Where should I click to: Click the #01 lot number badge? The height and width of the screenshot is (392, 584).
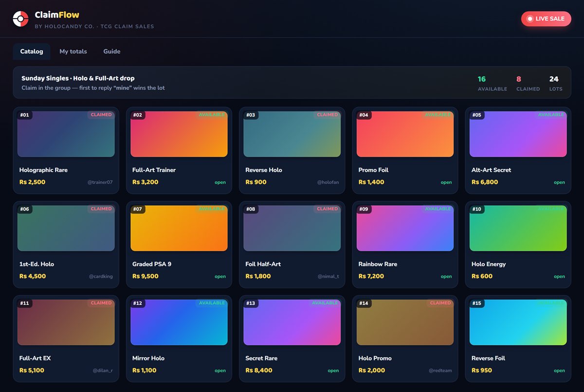[25, 115]
